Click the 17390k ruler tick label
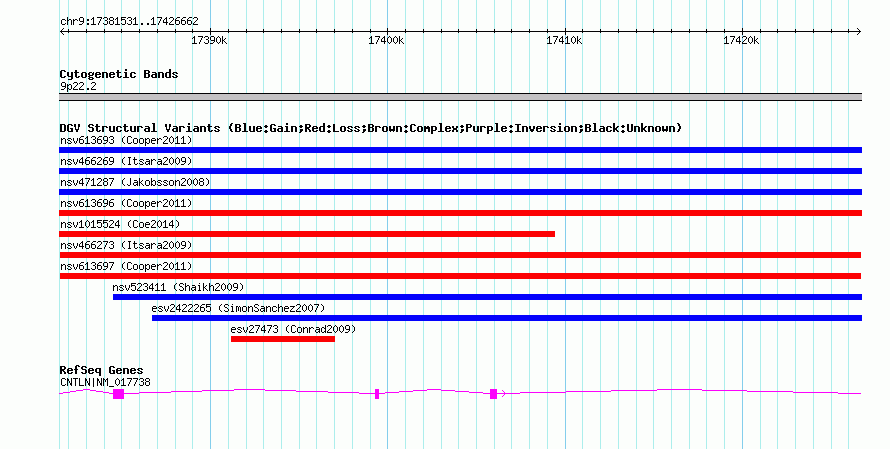Viewport: 890px width, 449px height. [x=209, y=40]
